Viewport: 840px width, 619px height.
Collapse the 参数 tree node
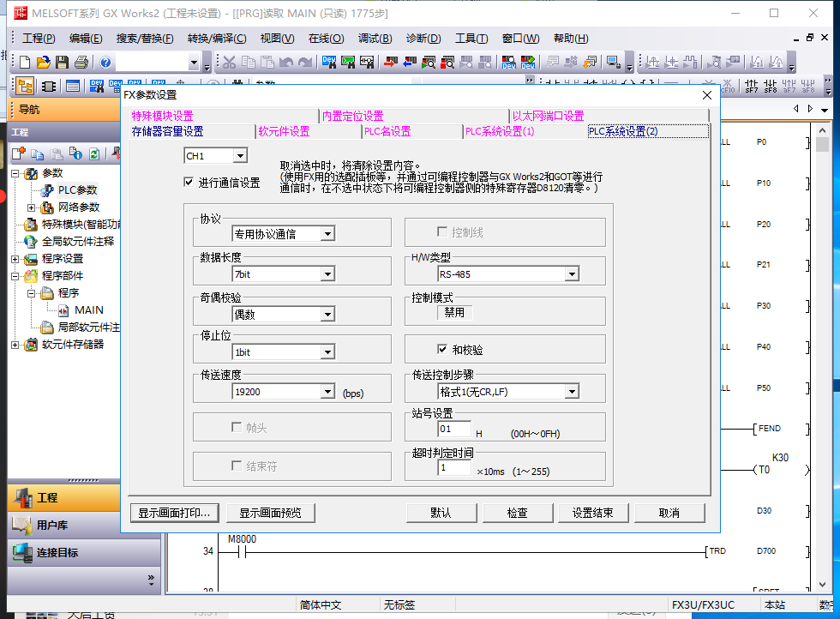tap(15, 173)
